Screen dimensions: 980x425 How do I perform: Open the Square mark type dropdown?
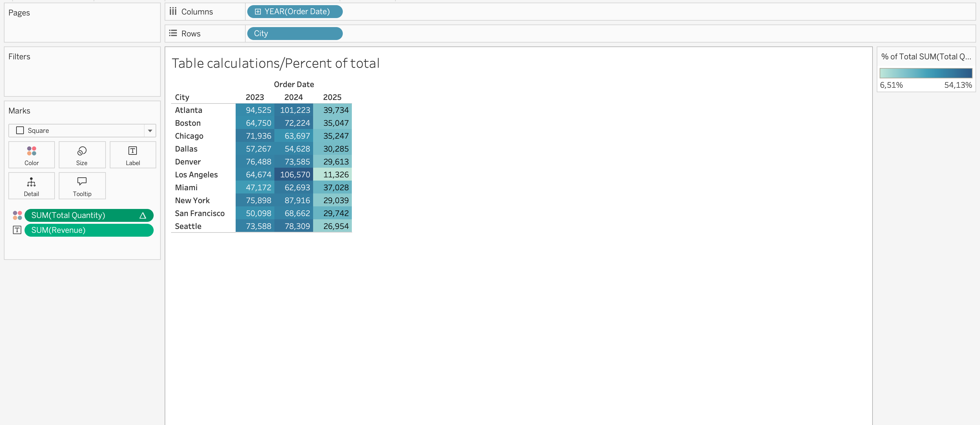click(76, 130)
